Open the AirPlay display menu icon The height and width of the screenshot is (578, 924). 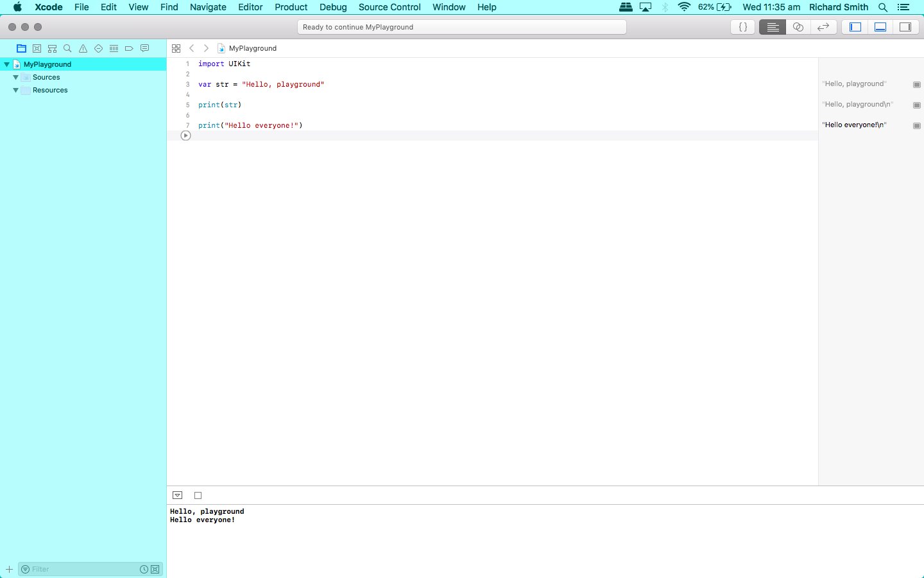[646, 7]
